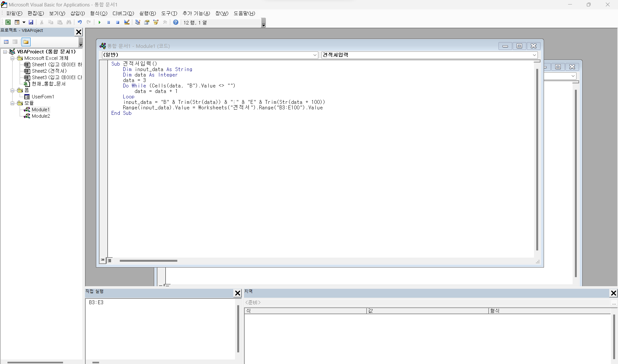The height and width of the screenshot is (364, 618).
Task: Open the Object Browser icon
Action: click(156, 22)
